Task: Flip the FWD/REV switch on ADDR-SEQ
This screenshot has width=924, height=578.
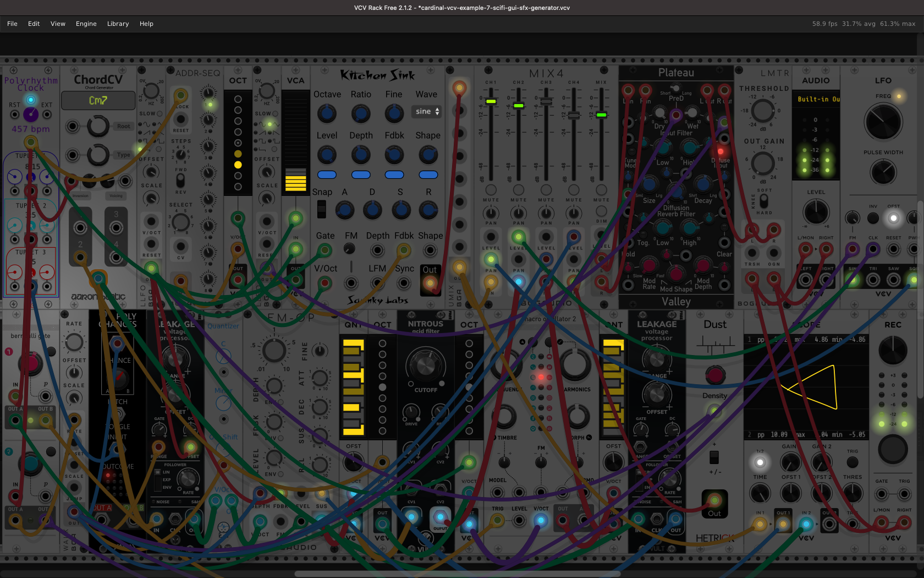Action: click(x=180, y=181)
